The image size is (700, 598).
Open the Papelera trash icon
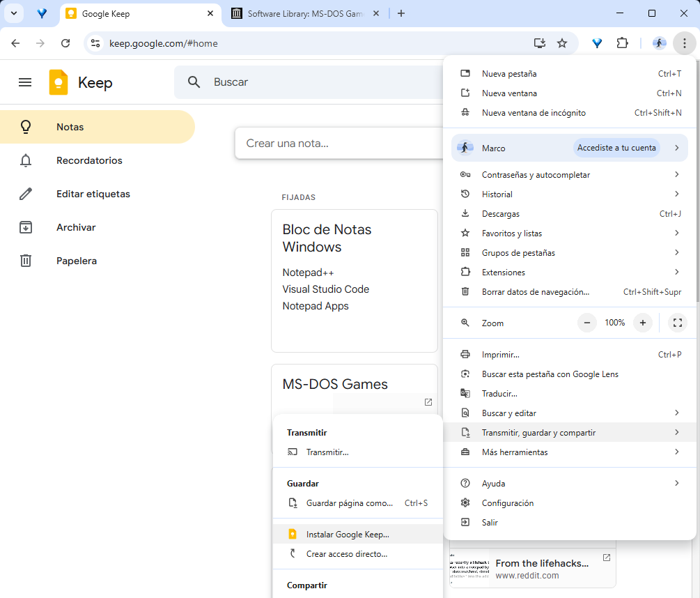pos(26,261)
